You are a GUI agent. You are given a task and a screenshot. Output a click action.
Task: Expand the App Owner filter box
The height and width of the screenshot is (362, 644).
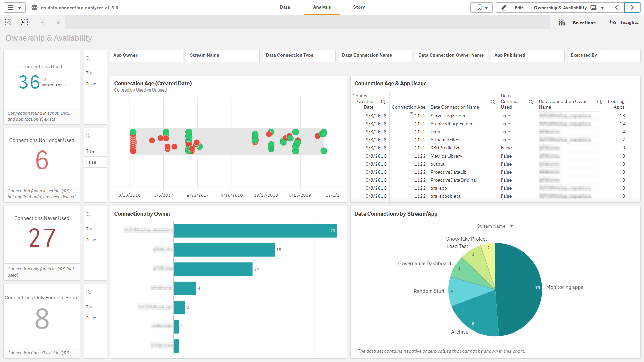[x=147, y=55]
